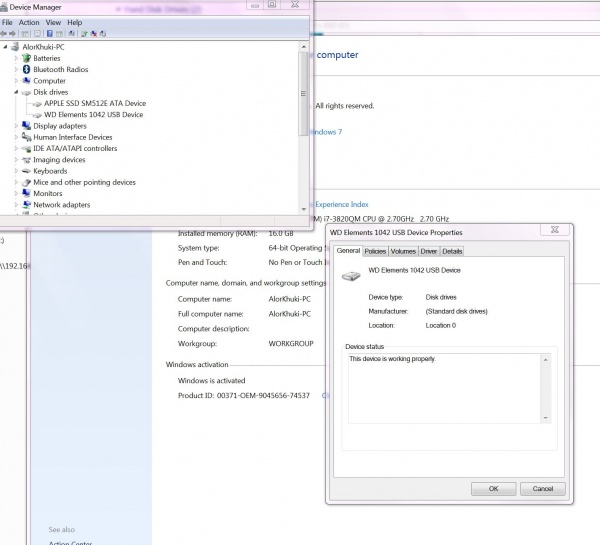Click the WORKGROUP value in System window
The width and height of the screenshot is (600, 545).
coord(291,344)
